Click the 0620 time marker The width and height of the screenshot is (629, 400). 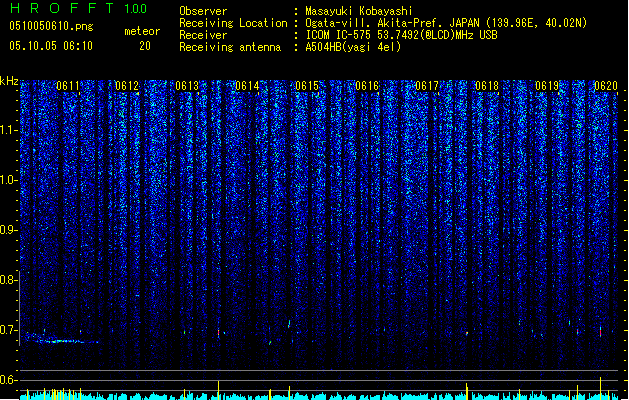(x=606, y=86)
